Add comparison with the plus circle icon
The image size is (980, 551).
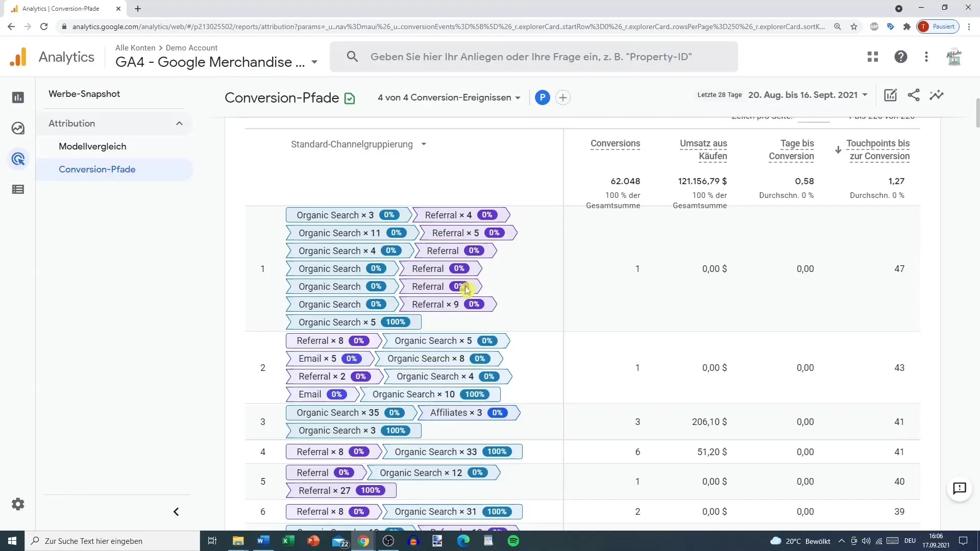563,97
